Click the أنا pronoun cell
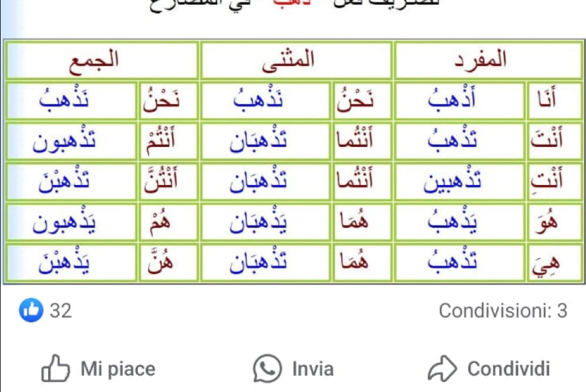 (554, 101)
